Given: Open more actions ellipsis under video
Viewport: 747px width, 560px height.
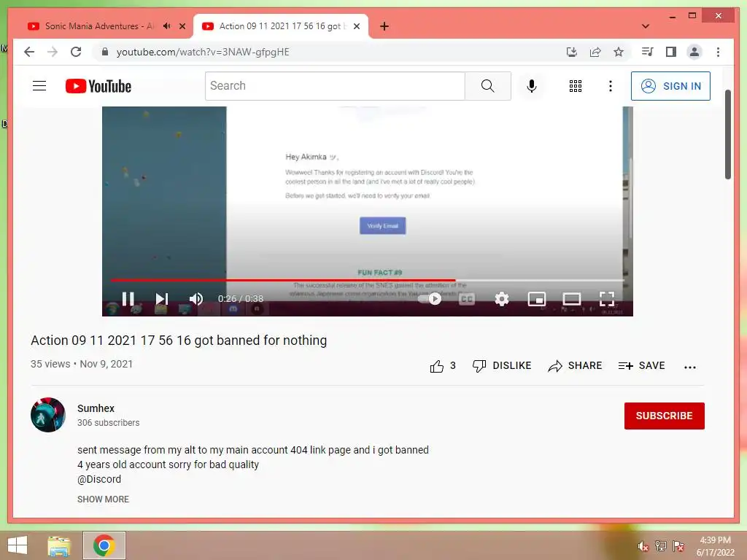Looking at the screenshot, I should [689, 367].
